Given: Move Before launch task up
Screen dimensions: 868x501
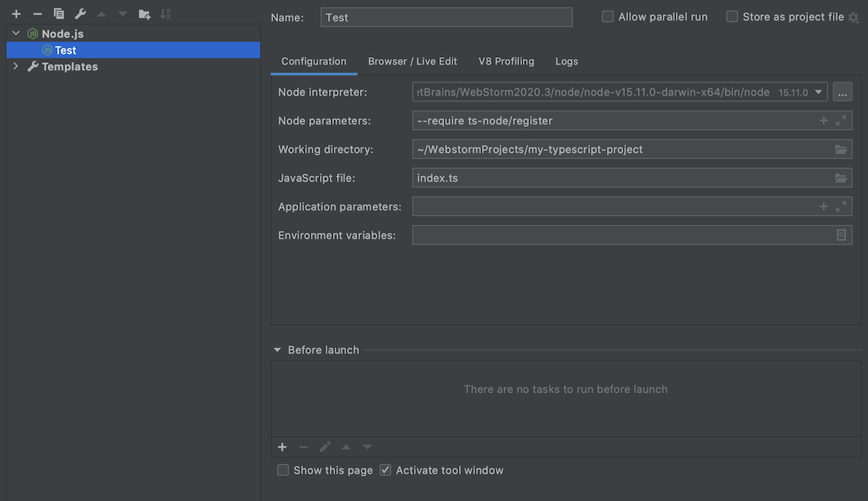Looking at the screenshot, I should coord(346,447).
